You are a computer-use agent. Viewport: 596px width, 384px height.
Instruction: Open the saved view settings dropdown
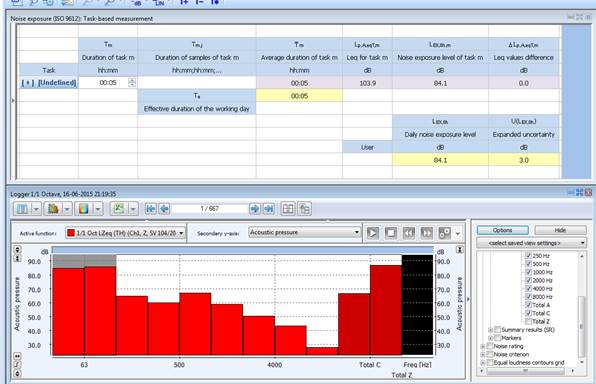pos(531,243)
